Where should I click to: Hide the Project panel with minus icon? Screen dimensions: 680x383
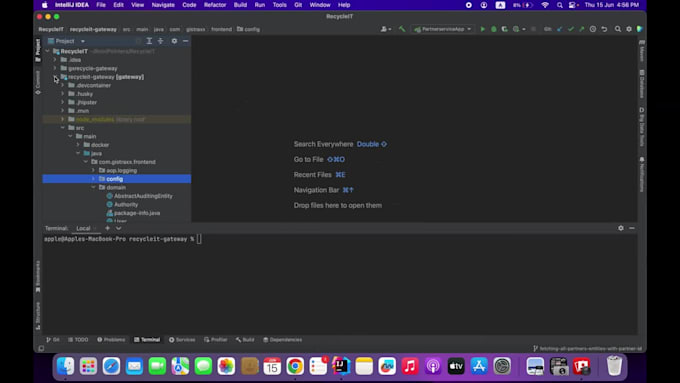tap(186, 41)
